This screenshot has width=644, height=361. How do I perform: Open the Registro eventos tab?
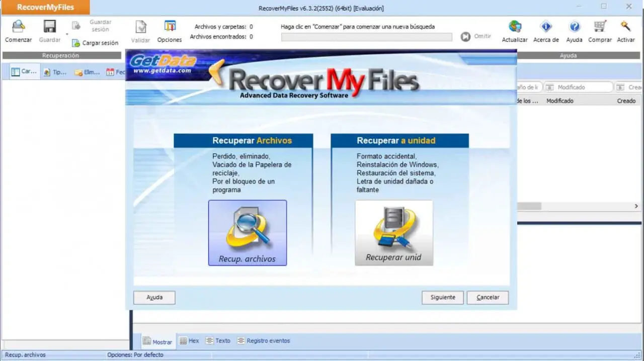pos(264,341)
